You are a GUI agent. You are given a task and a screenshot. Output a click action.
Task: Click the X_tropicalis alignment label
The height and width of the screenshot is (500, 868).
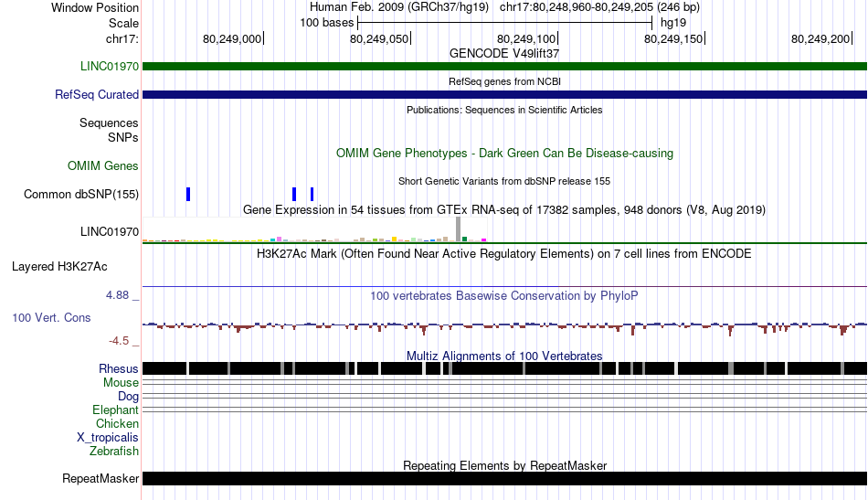(x=108, y=438)
